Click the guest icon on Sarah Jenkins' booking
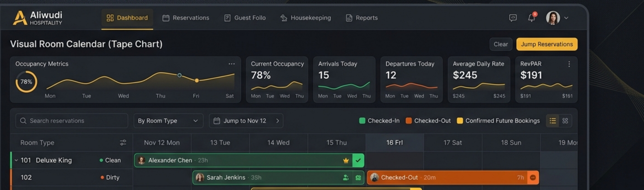 346,177
